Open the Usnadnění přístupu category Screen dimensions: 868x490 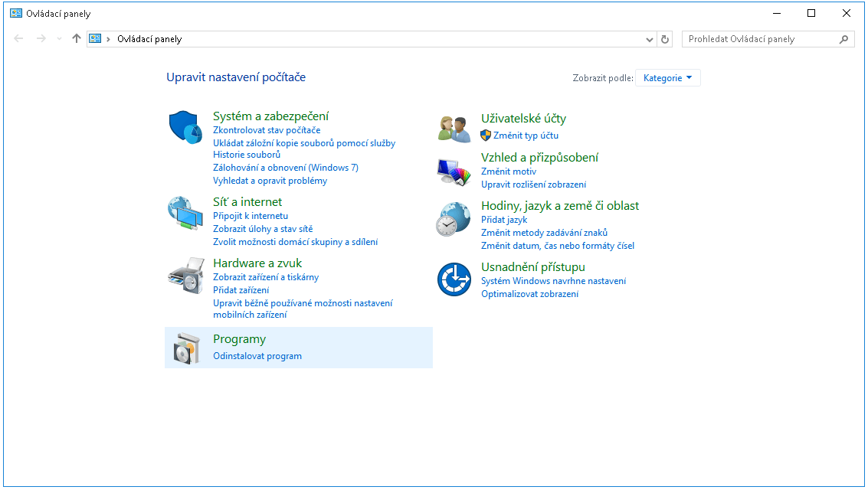click(x=533, y=267)
